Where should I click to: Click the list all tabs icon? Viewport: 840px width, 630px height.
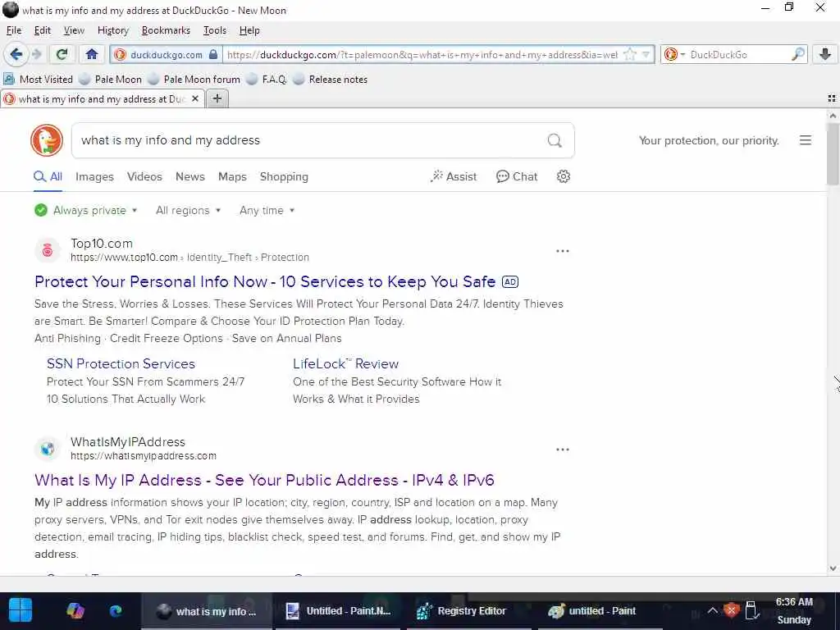(832, 98)
